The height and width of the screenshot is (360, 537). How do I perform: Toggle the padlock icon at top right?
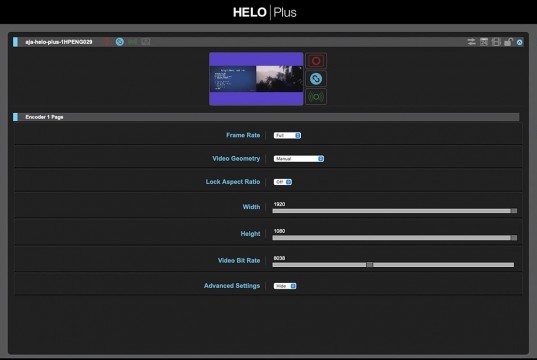coord(508,42)
